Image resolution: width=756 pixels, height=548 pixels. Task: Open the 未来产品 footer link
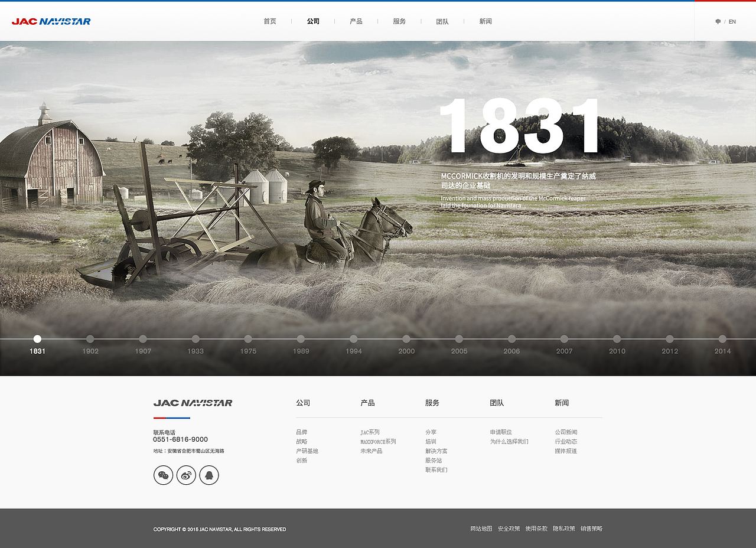372,451
